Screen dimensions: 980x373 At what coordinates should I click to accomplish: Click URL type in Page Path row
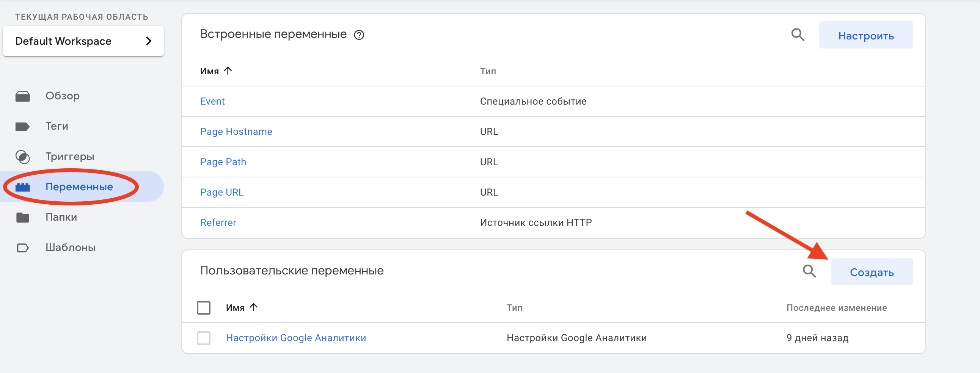(x=489, y=162)
